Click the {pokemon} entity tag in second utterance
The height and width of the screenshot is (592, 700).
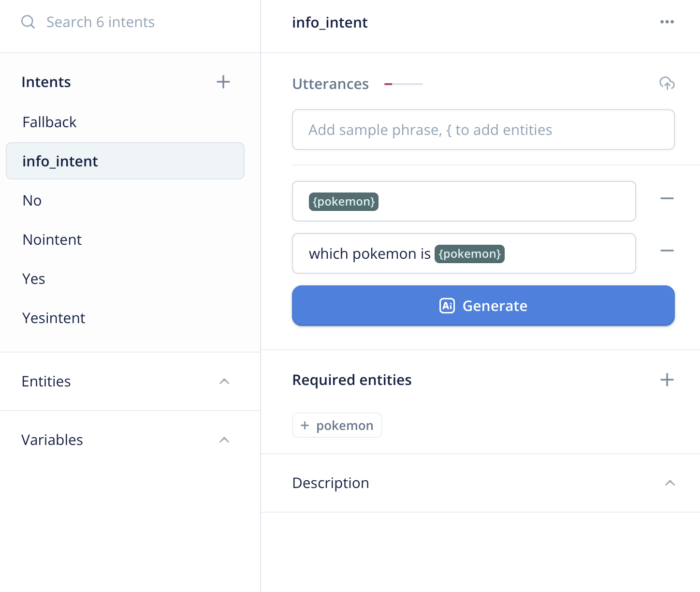469,254
